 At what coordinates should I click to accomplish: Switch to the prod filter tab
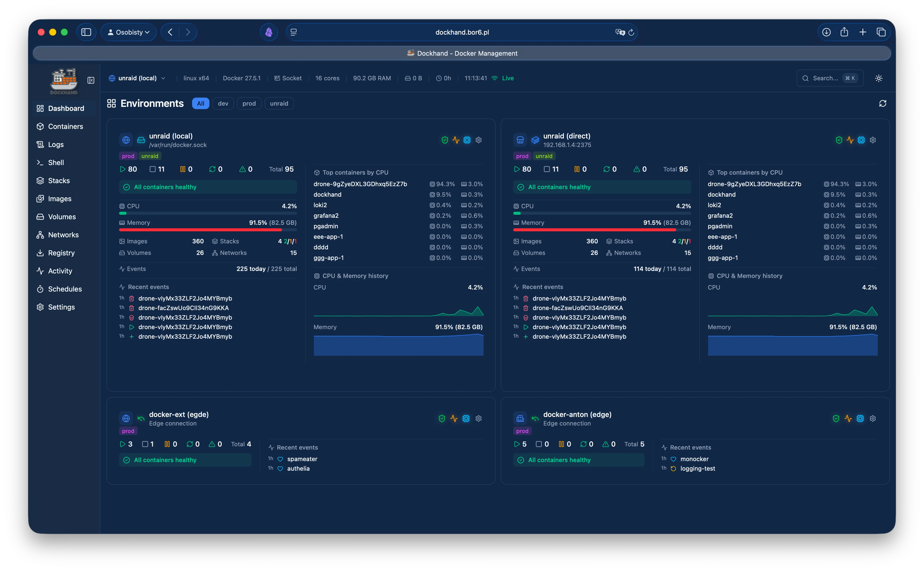(249, 103)
